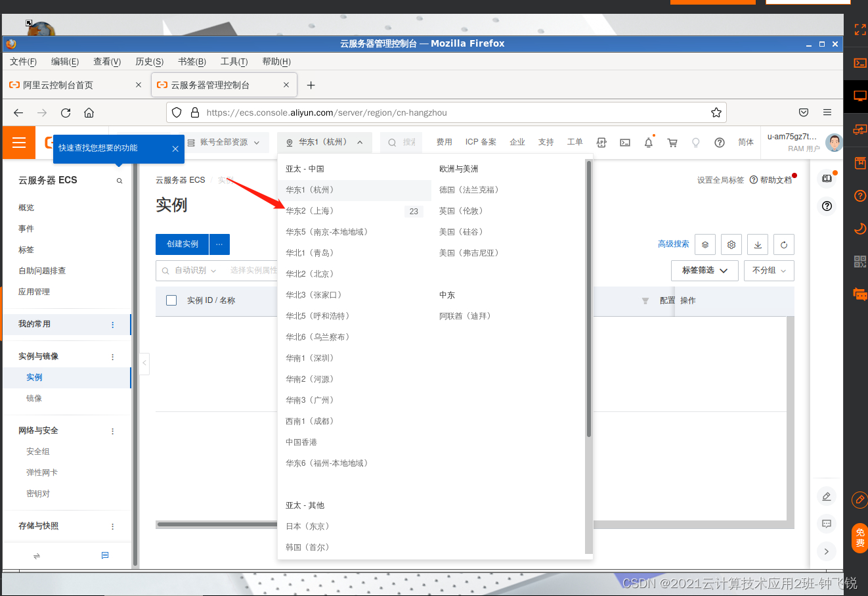868x596 pixels.
Task: Click the instance table horizontal scrollbar
Action: point(217,524)
